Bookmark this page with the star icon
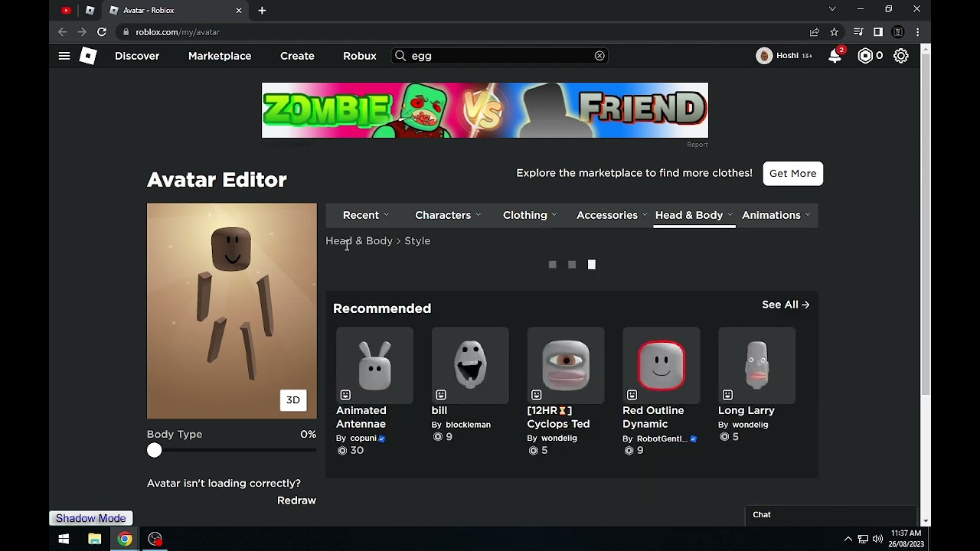 (x=835, y=32)
